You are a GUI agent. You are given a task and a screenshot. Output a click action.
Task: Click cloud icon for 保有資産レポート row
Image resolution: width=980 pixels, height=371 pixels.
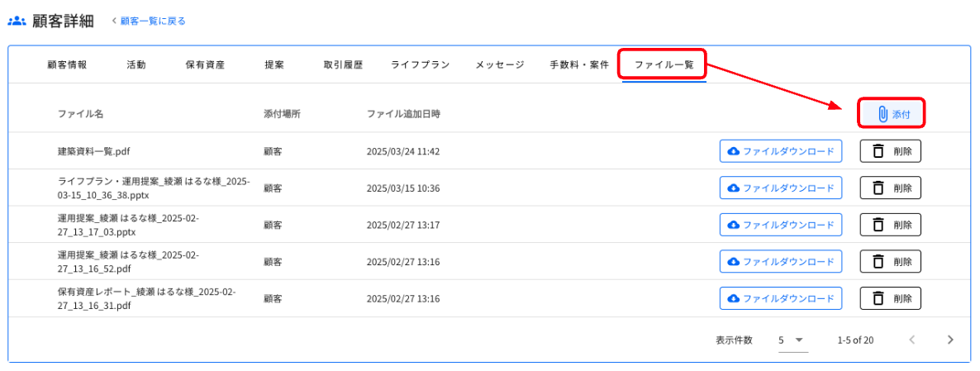735,298
